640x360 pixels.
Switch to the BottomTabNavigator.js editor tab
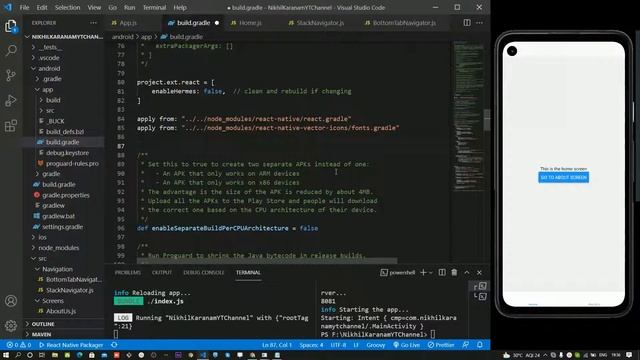tap(404, 23)
